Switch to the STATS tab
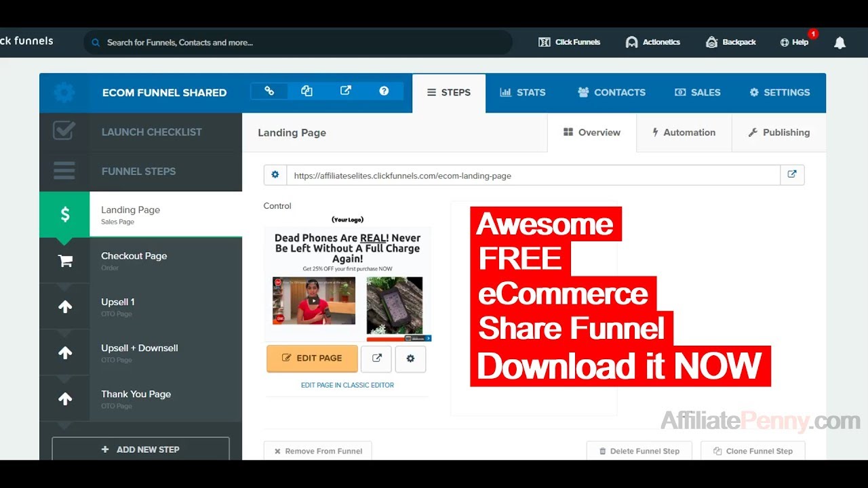This screenshot has height=488, width=868. point(523,92)
